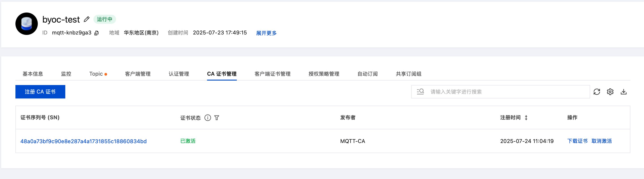Open the 授权策略管理 tab
The width and height of the screenshot is (644, 179).
coord(324,74)
